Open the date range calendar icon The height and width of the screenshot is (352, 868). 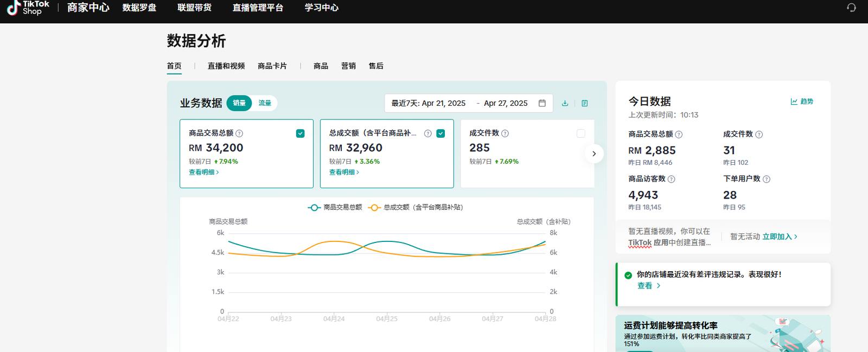coord(542,103)
